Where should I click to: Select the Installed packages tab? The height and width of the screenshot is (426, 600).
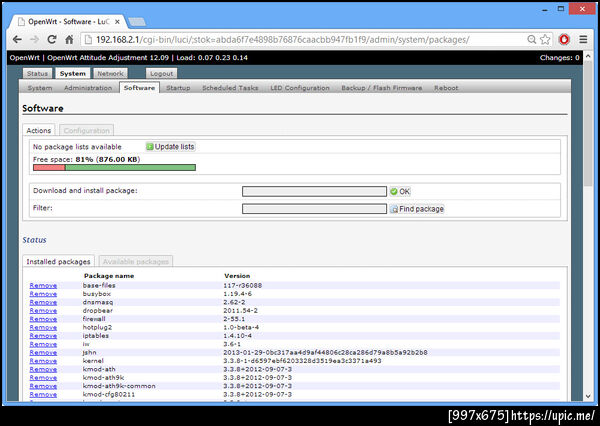(x=58, y=262)
